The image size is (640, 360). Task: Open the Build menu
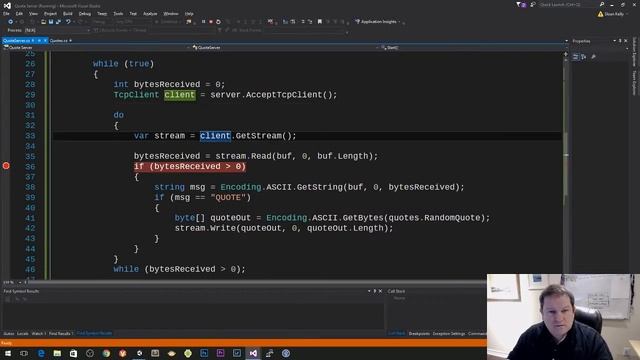[68, 13]
